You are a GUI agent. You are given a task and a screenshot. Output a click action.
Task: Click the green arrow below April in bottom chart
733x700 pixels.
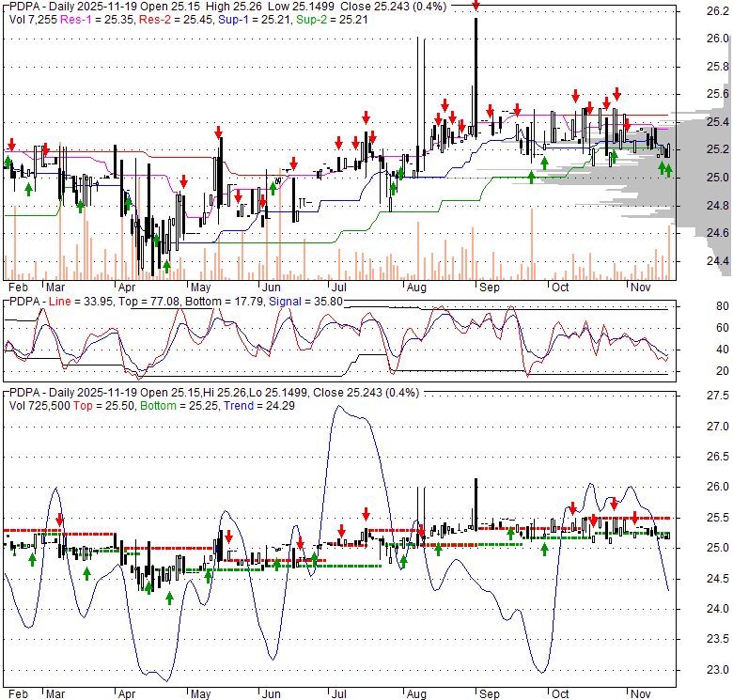pyautogui.click(x=148, y=586)
